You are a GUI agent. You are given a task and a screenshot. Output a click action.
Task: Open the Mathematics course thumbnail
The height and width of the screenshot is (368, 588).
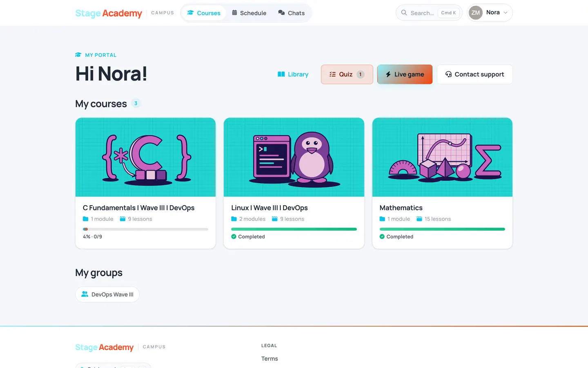[442, 157]
